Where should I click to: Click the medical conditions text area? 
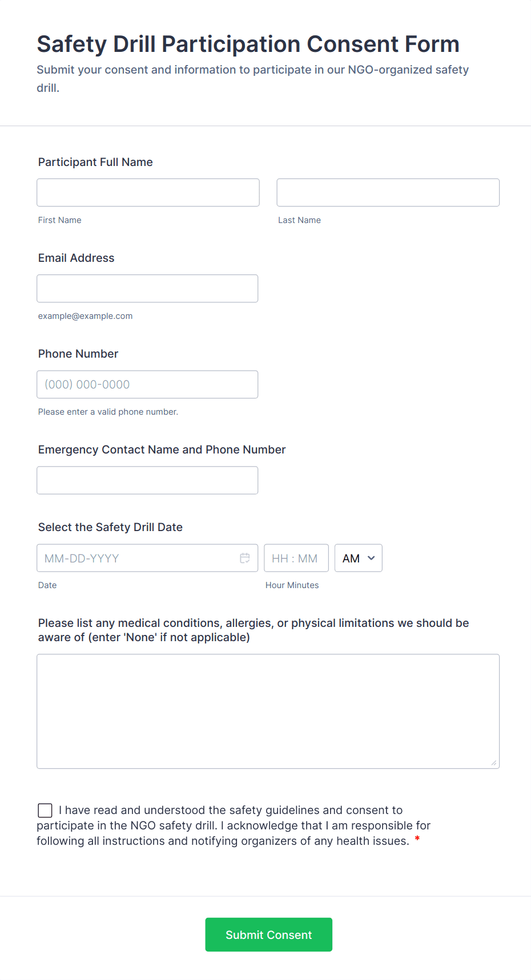[268, 711]
